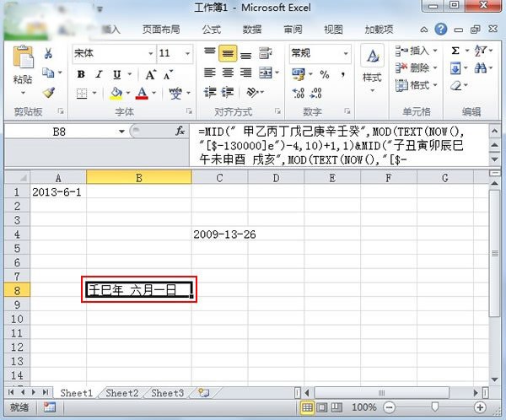The height and width of the screenshot is (420, 506).
Task: Click the Find binoculars icon
Action: point(481,67)
